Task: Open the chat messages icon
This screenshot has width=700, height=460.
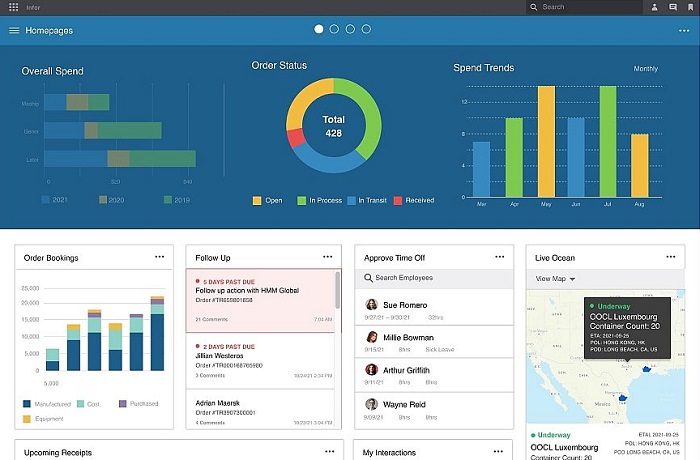Action: tap(673, 7)
